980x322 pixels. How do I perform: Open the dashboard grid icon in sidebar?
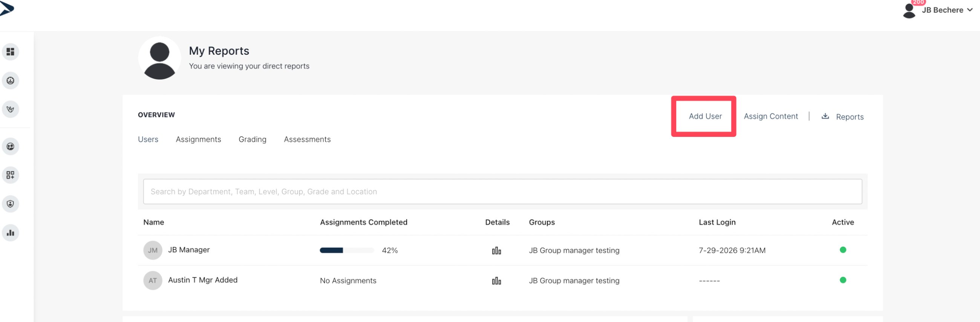click(10, 51)
